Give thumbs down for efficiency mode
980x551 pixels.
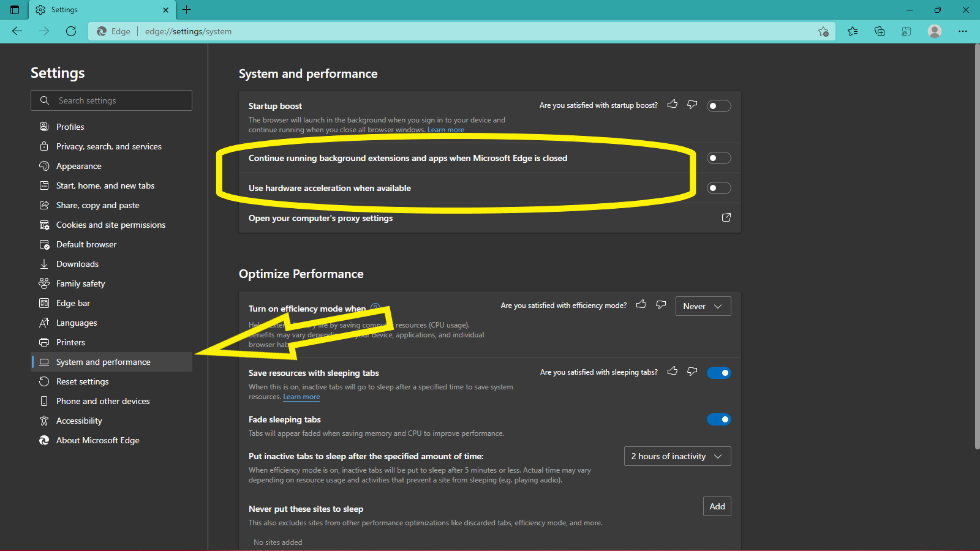661,304
